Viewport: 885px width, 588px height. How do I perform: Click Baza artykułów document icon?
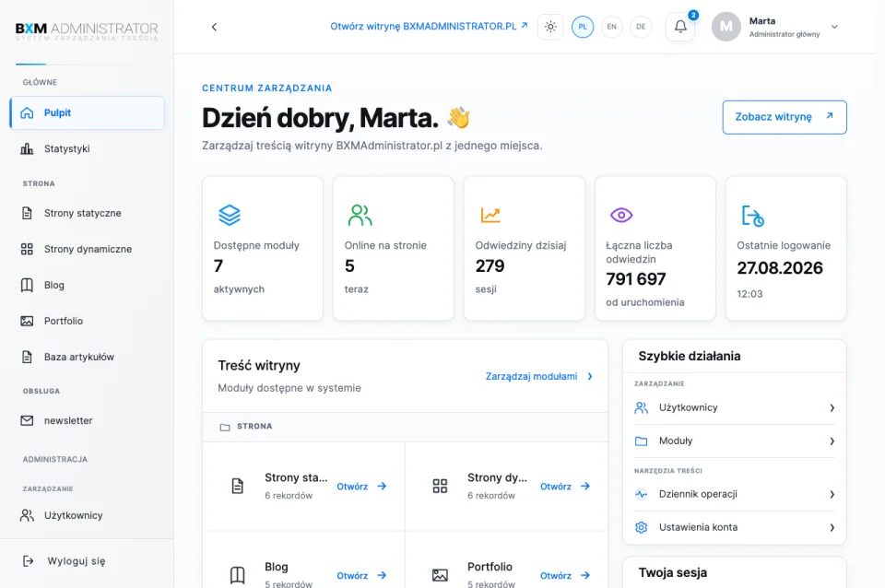[x=27, y=357]
